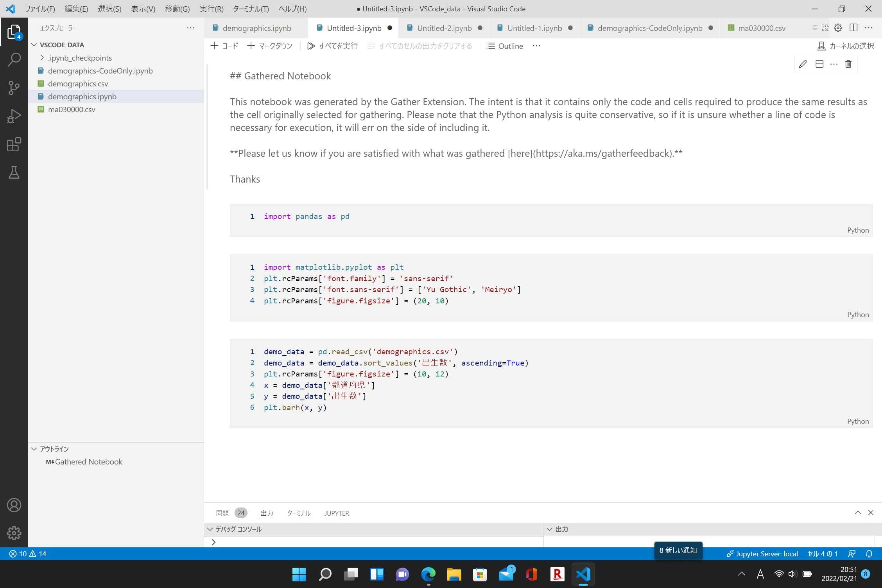Switch to the JUPYTER panel tab
Screen dimensions: 882x588
pos(336,513)
